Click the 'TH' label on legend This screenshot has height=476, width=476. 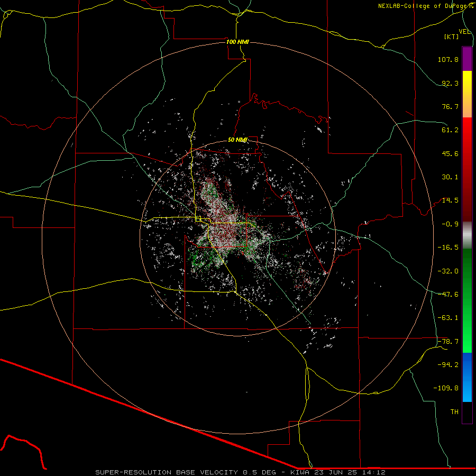(x=454, y=412)
